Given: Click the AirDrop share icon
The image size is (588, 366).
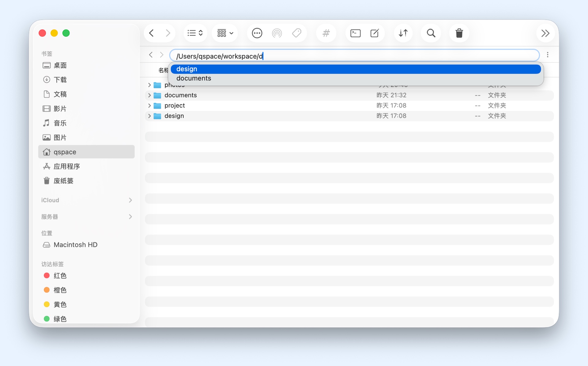Looking at the screenshot, I should pyautogui.click(x=277, y=33).
